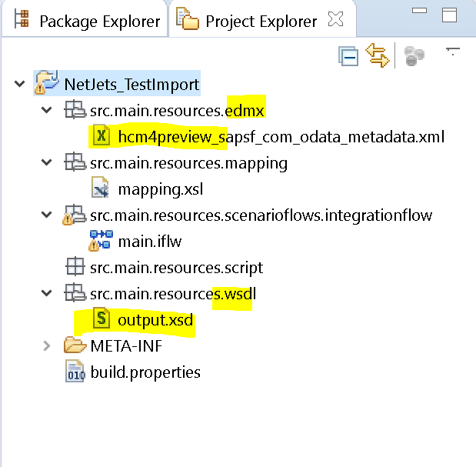Select hcm4preview_sapsf_com_odata_metadata.xml file icon
This screenshot has width=476, height=467.
102,135
